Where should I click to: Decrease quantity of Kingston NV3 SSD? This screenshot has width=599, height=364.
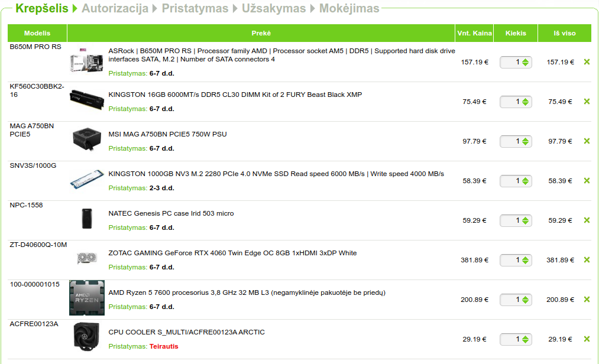point(526,183)
